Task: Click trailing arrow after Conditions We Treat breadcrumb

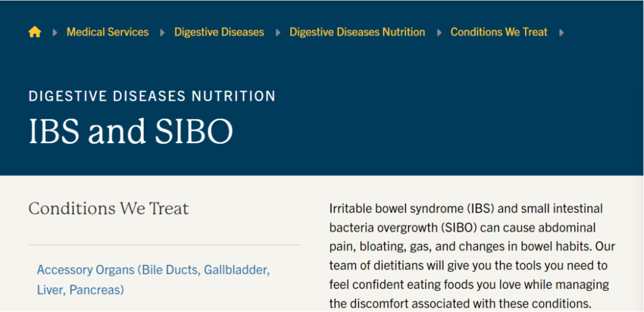Action: pyautogui.click(x=561, y=33)
